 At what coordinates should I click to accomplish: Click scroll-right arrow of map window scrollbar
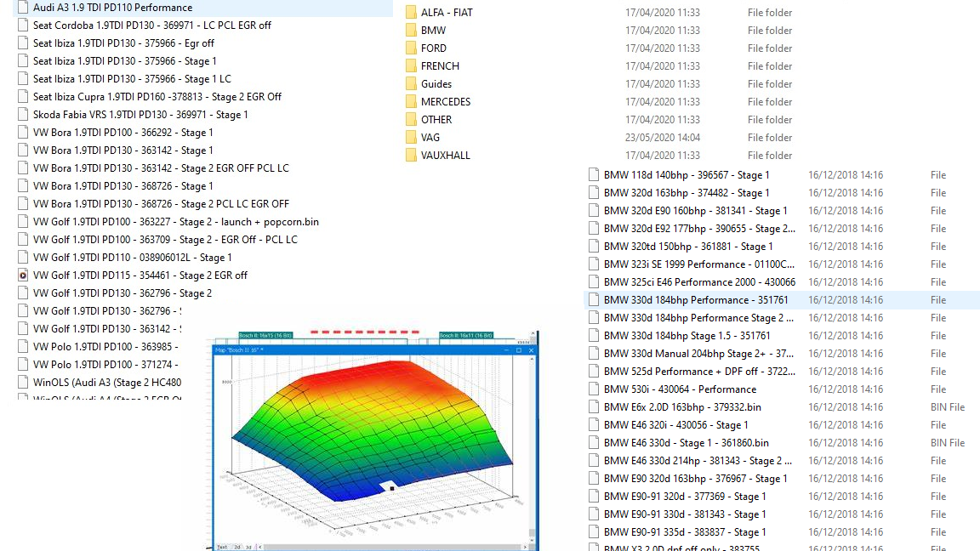point(525,548)
